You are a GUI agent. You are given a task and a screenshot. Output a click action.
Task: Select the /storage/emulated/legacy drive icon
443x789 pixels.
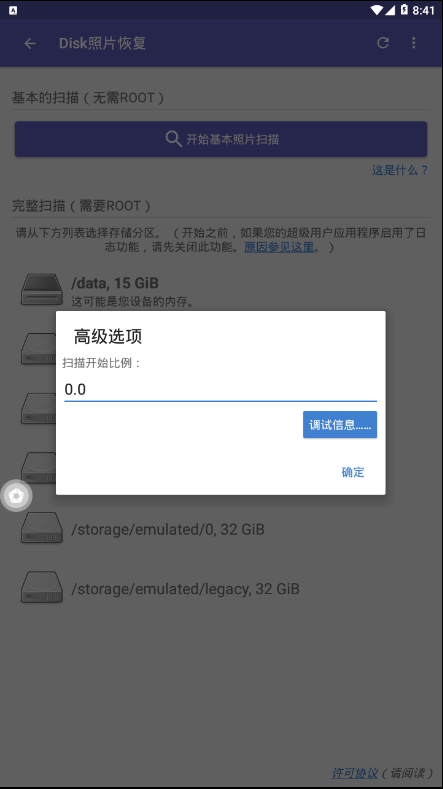tap(42, 587)
